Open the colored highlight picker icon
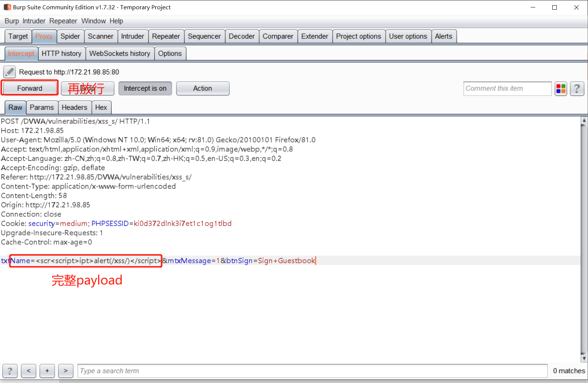588x383 pixels. click(x=561, y=88)
